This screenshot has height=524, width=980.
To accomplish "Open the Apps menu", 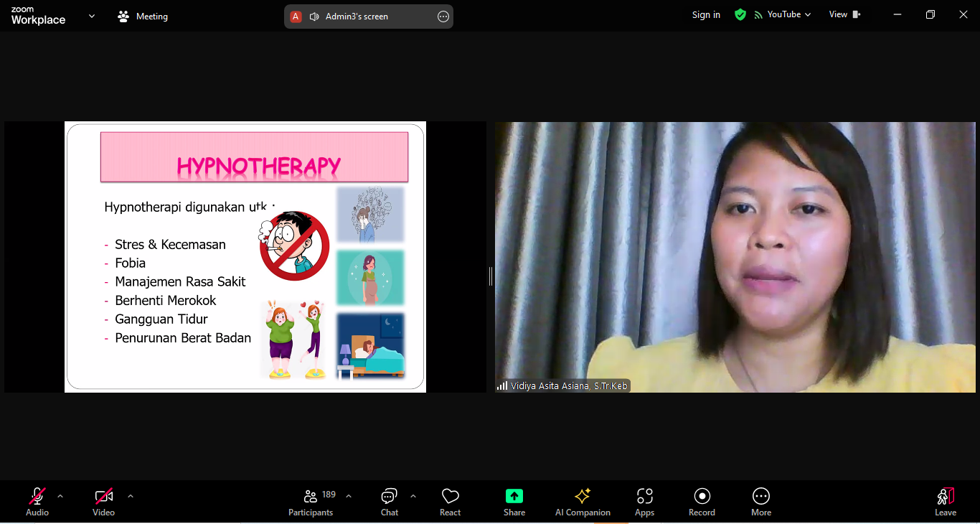I will click(x=645, y=502).
